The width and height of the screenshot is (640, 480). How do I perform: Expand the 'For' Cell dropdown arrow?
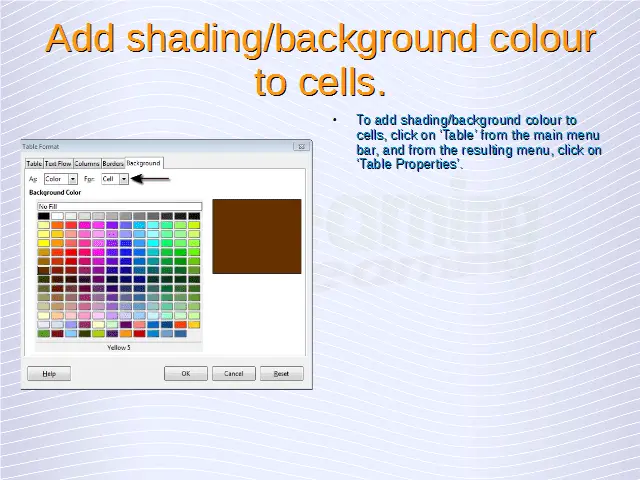(x=124, y=179)
